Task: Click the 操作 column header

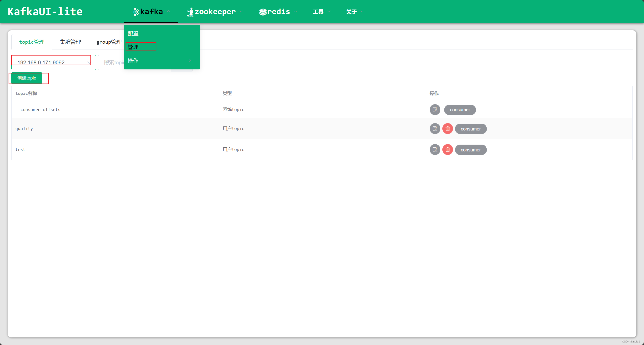Action: tap(434, 93)
